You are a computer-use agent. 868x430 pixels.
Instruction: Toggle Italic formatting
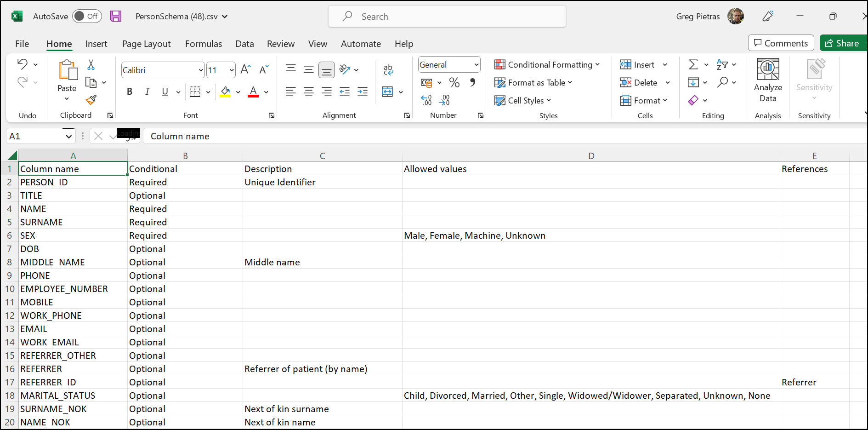point(147,92)
